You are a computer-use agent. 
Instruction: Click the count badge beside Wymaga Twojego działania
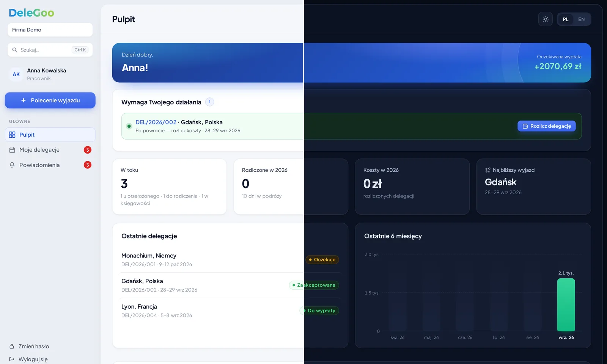coord(209,102)
